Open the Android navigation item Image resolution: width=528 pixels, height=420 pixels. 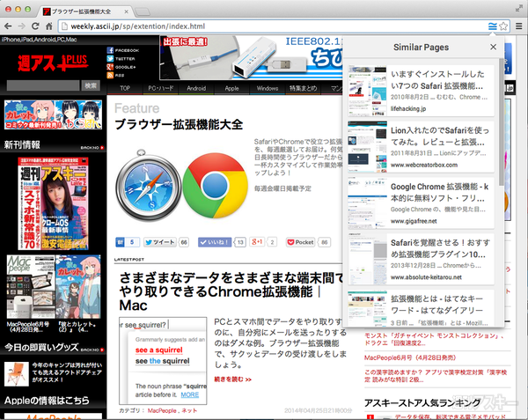[x=196, y=88]
